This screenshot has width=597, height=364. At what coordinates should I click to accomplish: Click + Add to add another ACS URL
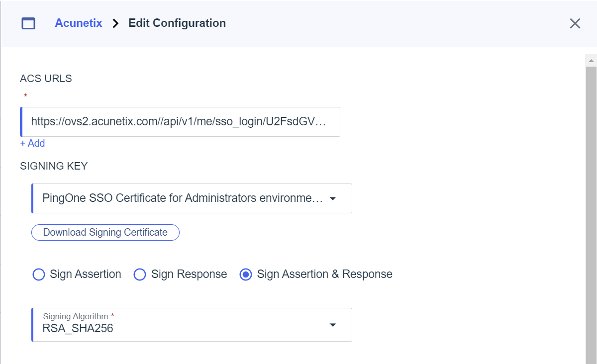pos(32,143)
